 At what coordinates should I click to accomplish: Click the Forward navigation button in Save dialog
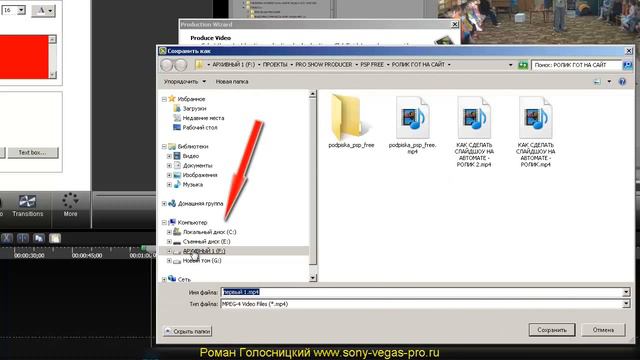click(x=180, y=65)
